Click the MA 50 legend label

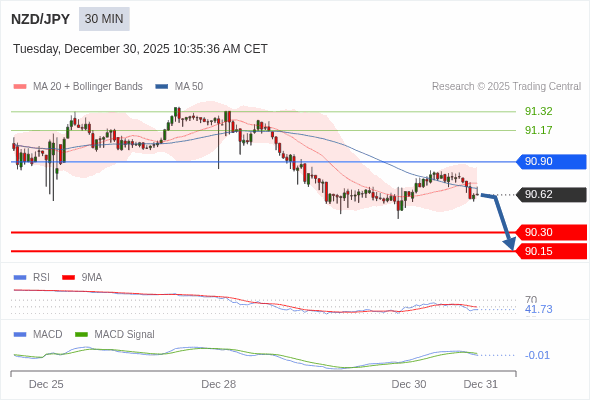[x=189, y=87]
